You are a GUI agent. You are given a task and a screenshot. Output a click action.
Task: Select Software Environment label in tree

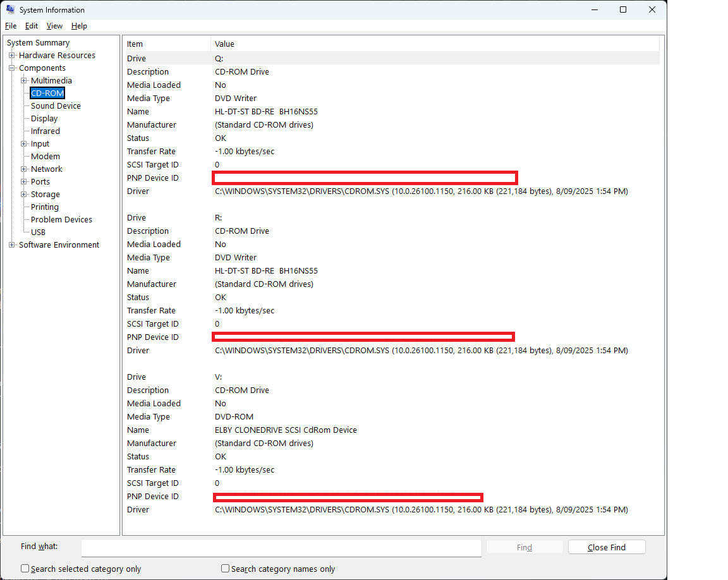tap(59, 245)
